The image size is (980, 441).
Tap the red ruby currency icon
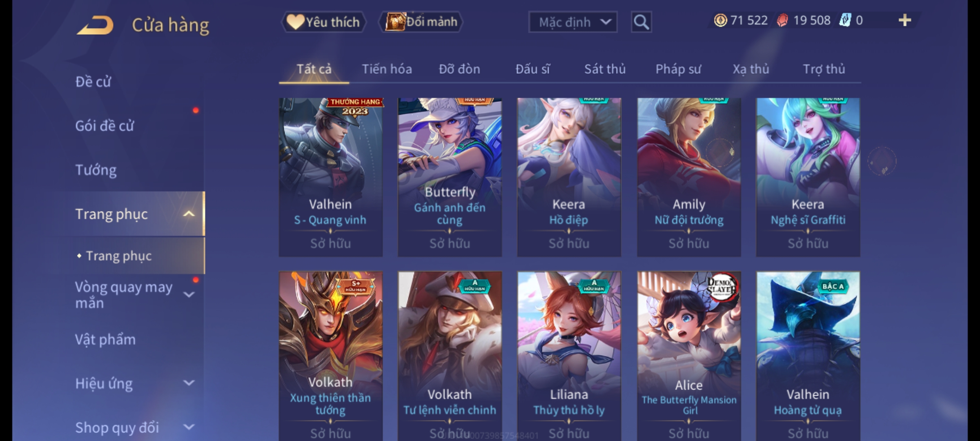[x=782, y=20]
